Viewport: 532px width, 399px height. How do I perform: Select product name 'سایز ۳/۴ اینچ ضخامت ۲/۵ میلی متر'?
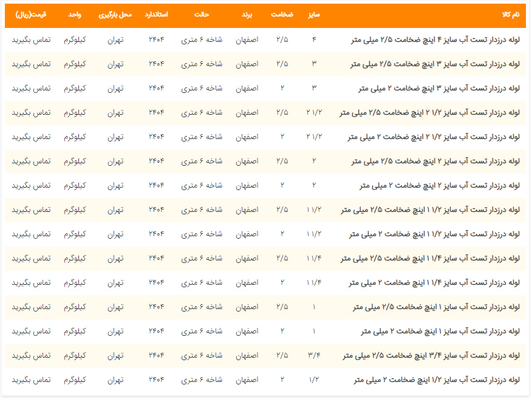click(x=431, y=355)
